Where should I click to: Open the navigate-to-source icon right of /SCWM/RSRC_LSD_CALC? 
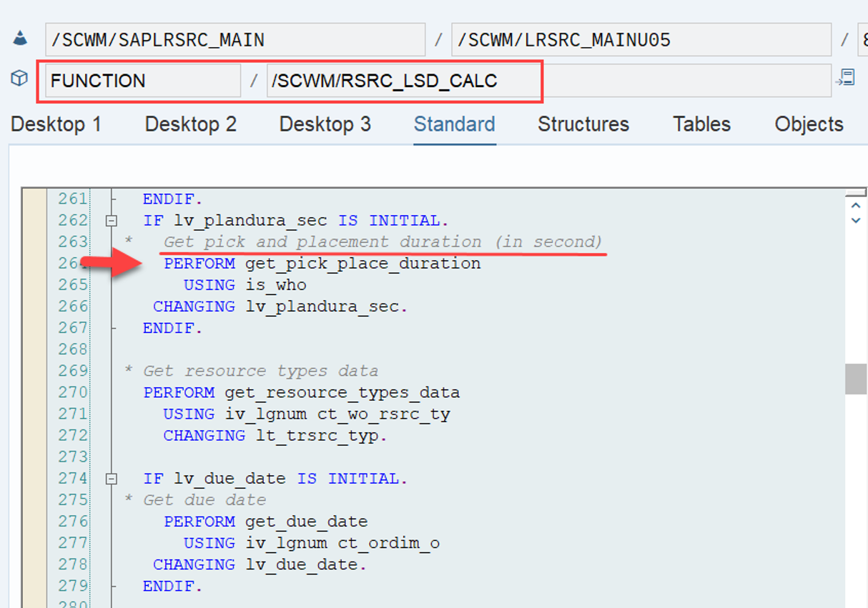click(846, 78)
